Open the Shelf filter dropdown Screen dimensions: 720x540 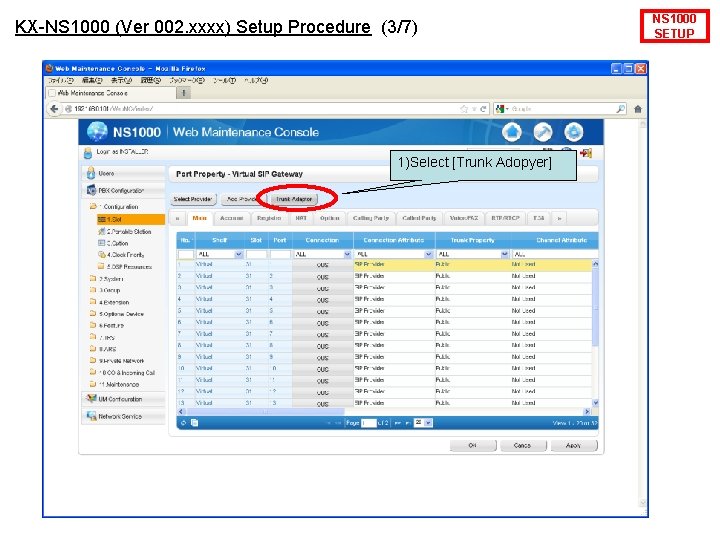(x=238, y=254)
